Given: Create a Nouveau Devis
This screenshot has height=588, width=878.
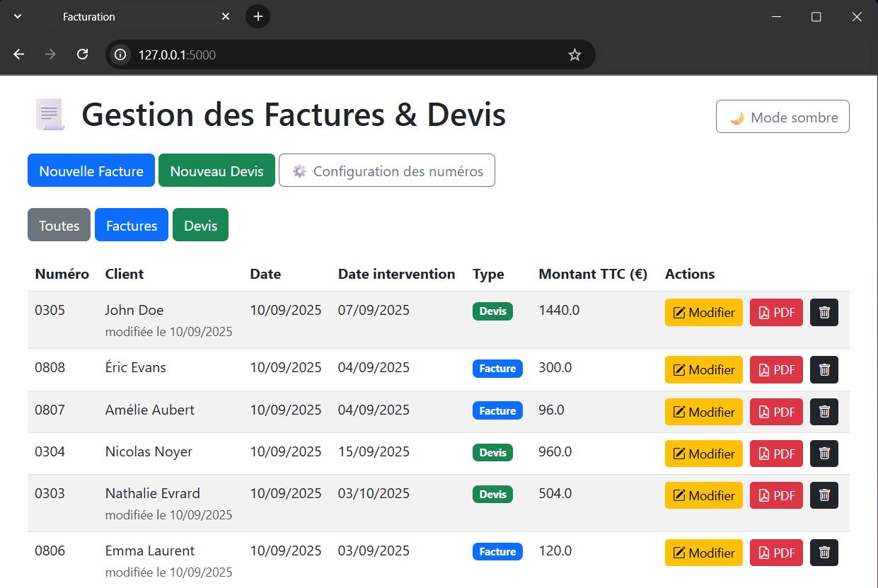Looking at the screenshot, I should click(x=216, y=171).
